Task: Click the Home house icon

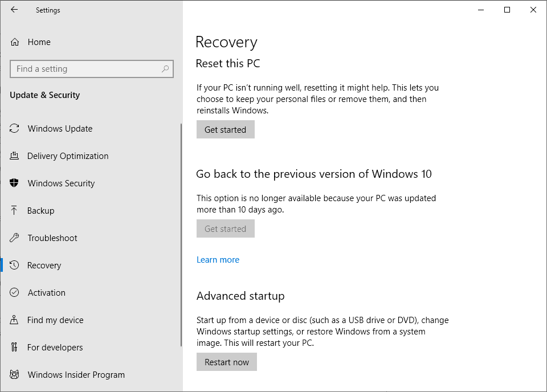Action: click(15, 42)
